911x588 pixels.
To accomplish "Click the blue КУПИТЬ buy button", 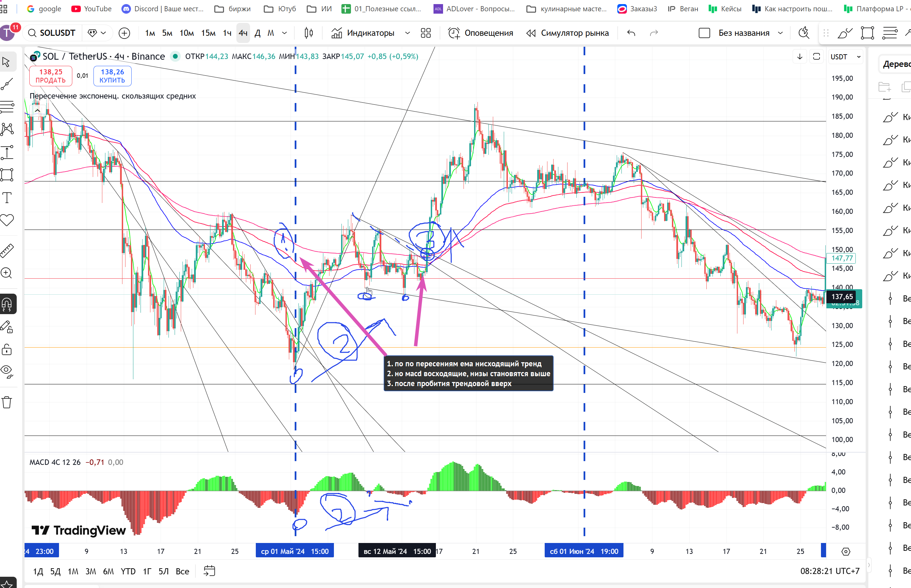I will click(112, 76).
